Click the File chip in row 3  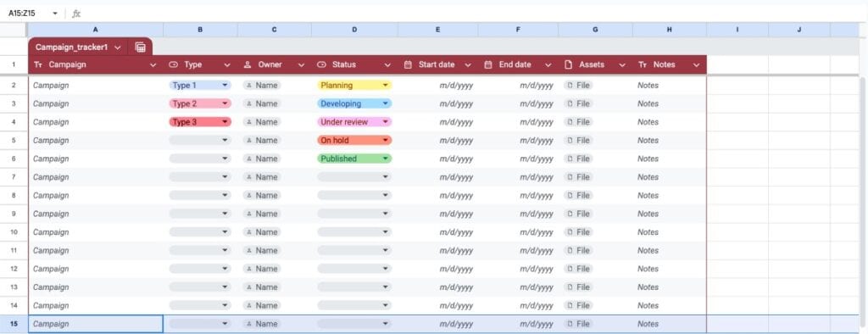[x=578, y=103]
